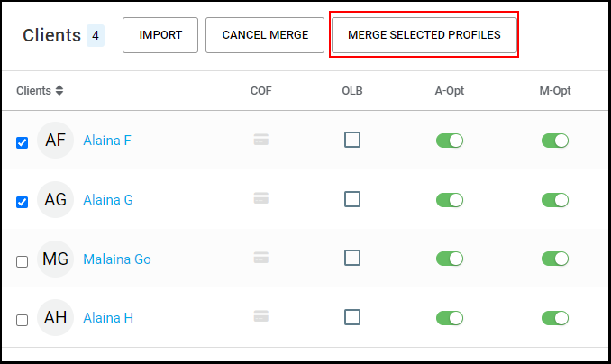Click the AF avatar circle
The height and width of the screenshot is (364, 611).
click(55, 141)
